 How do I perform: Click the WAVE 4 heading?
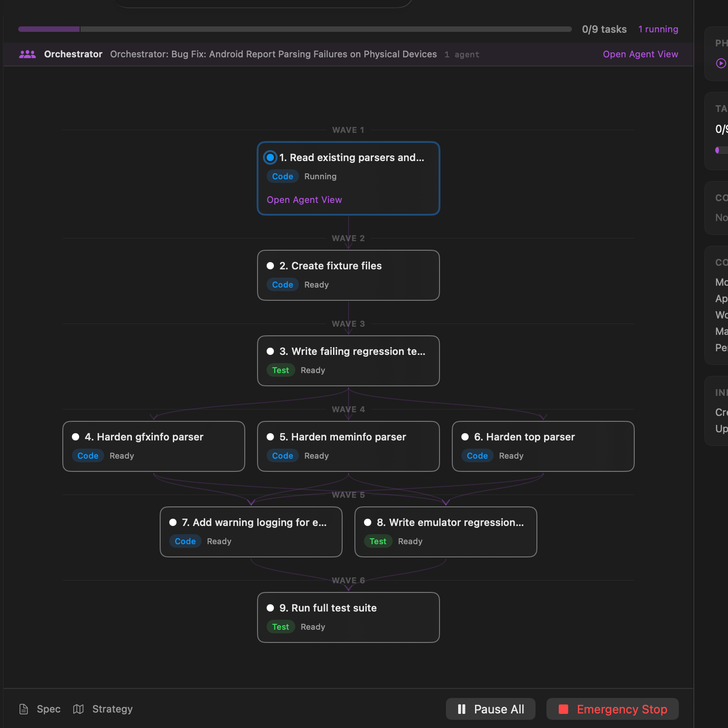(x=348, y=409)
